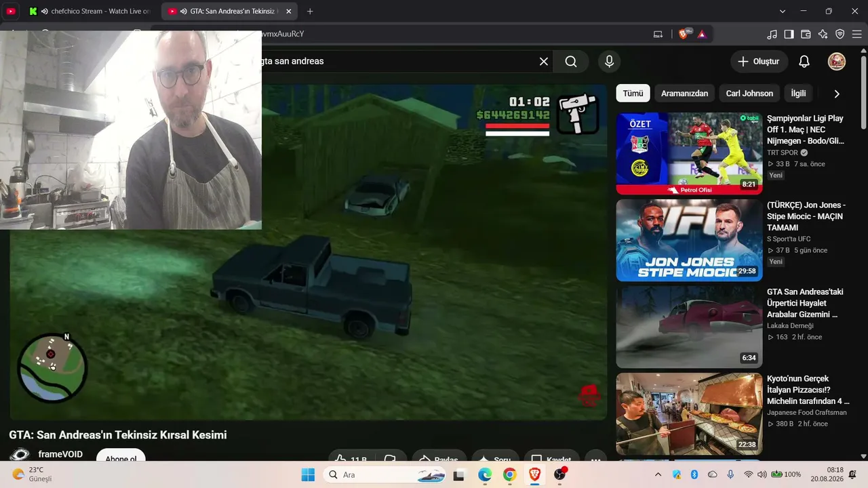Open Kyoto'nun Gerçek İtalyan Pizzacısı title
Image resolution: width=868 pixels, height=488 pixels.
click(x=808, y=390)
